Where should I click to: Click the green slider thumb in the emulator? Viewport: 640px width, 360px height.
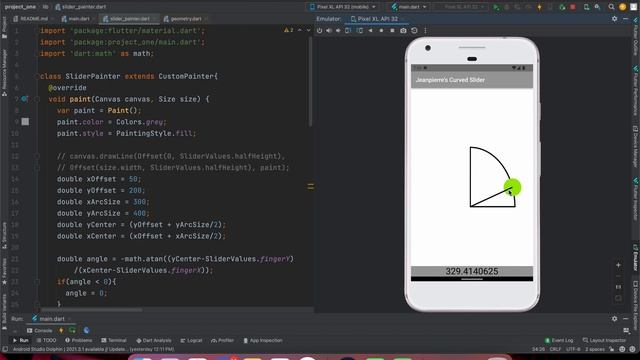(512, 187)
